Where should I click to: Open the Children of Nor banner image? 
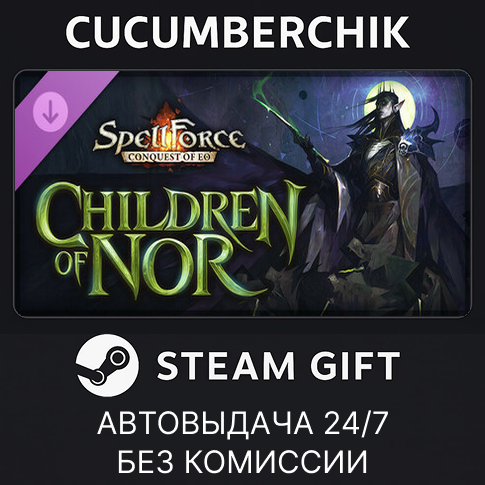[243, 193]
